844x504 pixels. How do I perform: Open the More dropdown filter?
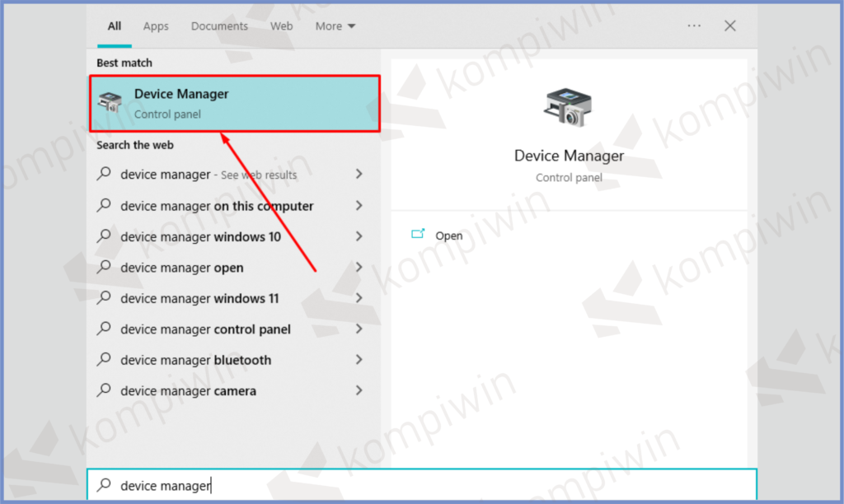tap(335, 26)
